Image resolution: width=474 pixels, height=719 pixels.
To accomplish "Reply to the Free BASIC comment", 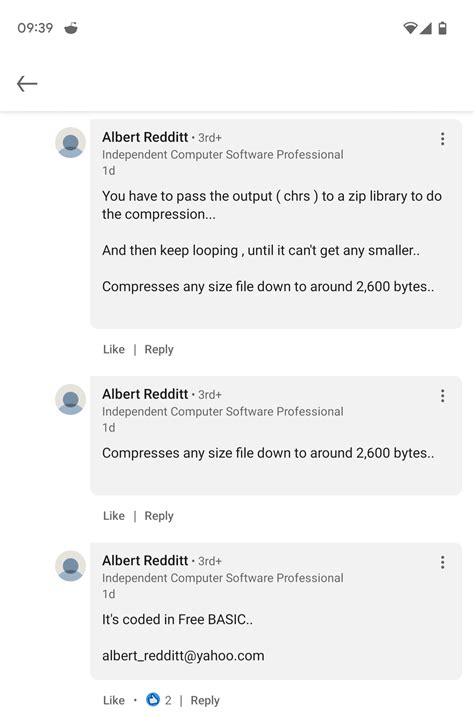I will pyautogui.click(x=205, y=701).
